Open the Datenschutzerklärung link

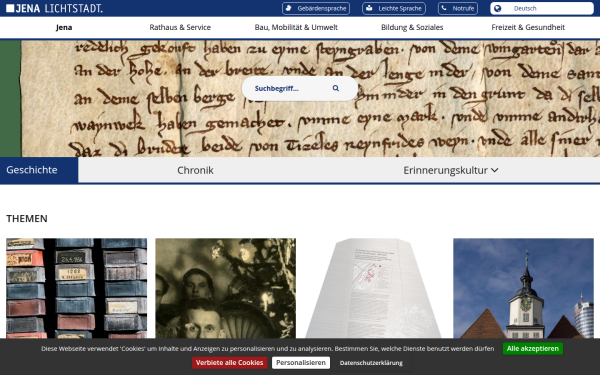pos(371,363)
